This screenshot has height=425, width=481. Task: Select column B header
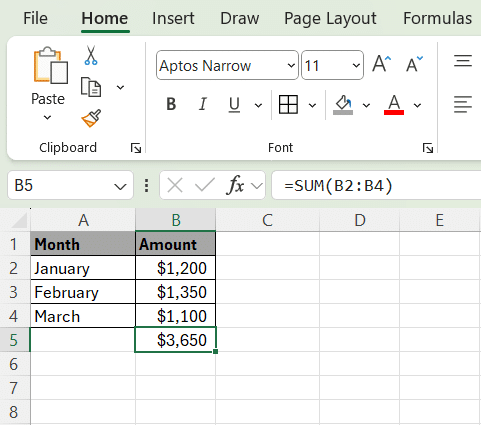[176, 220]
